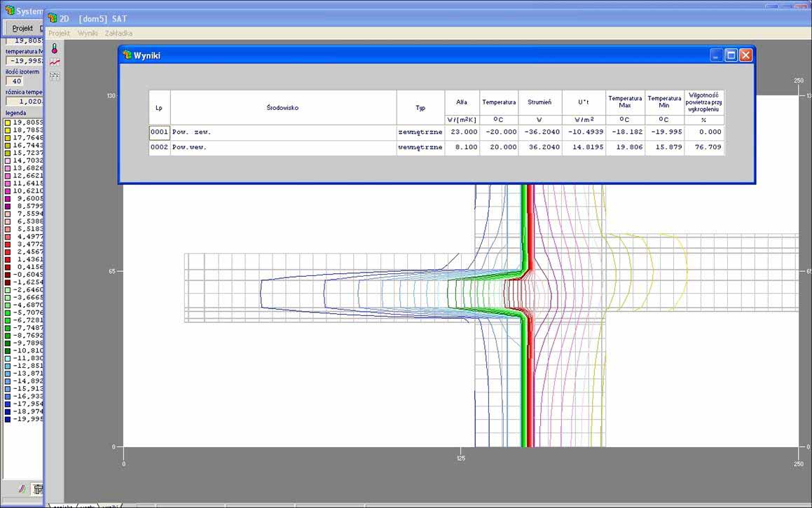
Task: Click the zewnętrzne type cell
Action: click(x=420, y=132)
